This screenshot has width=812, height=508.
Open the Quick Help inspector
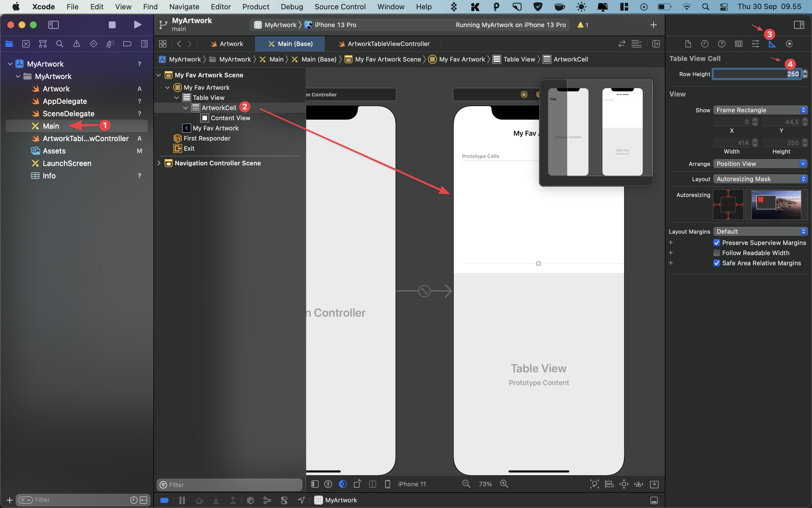coord(722,44)
